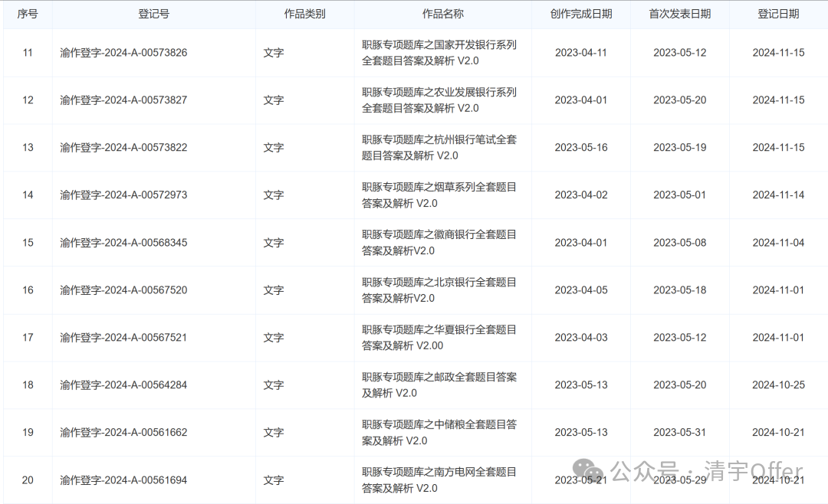Click creation date 2023-04-11
This screenshot has width=828, height=504.
pos(581,53)
